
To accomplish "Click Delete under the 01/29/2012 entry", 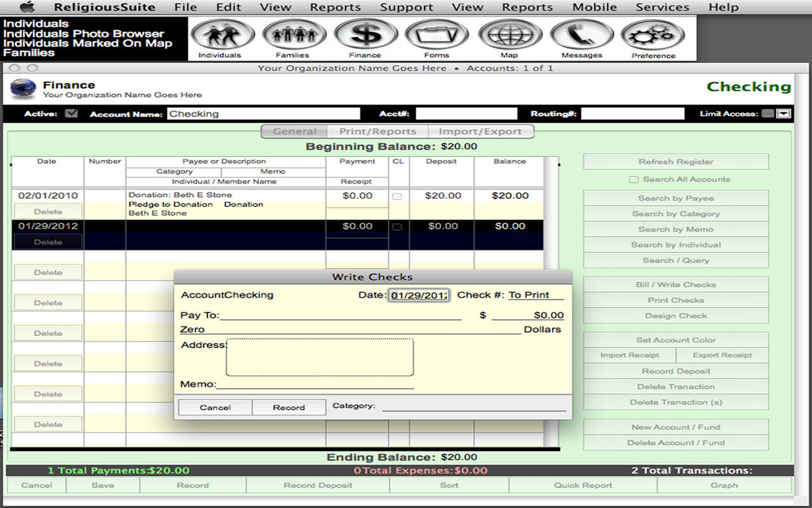I will (x=48, y=242).
